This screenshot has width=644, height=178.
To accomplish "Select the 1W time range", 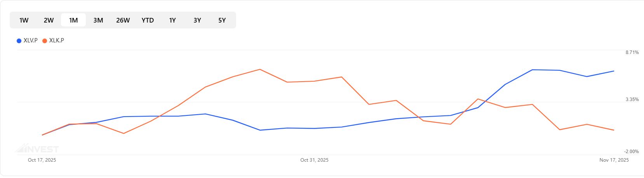I will click(24, 20).
